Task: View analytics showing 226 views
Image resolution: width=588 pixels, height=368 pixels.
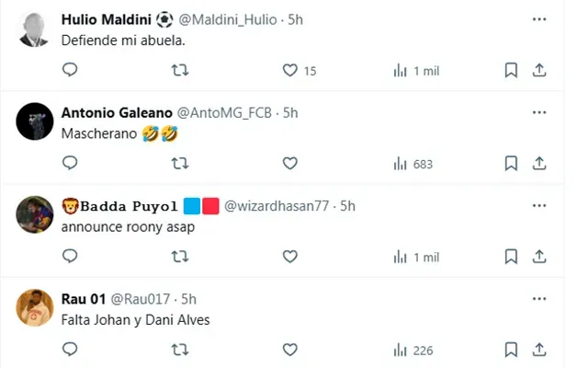Action: coord(412,350)
